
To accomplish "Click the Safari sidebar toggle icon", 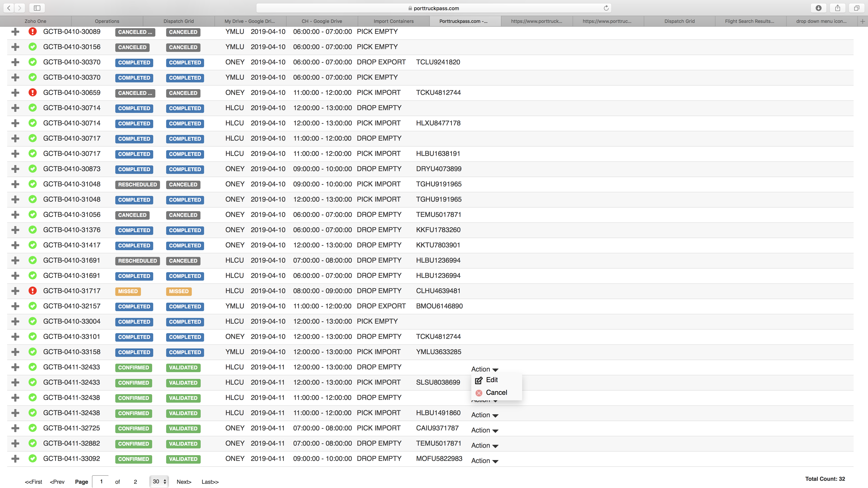I will [x=37, y=8].
